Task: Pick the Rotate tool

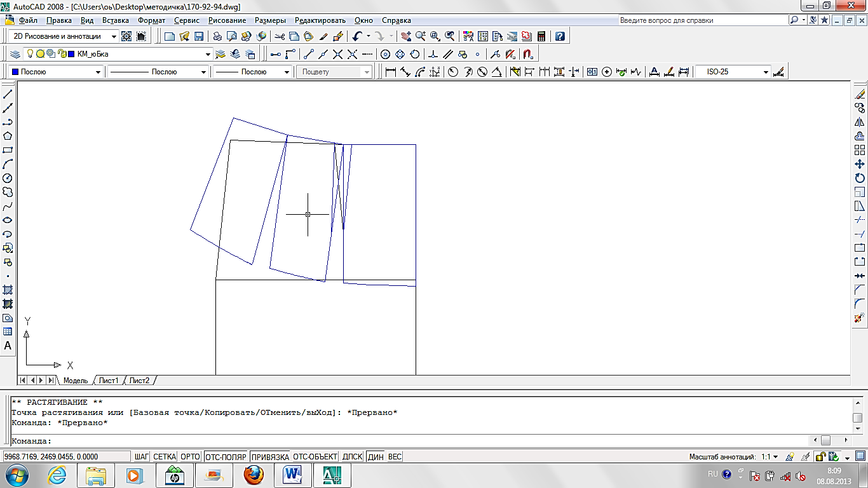Action: tap(860, 178)
